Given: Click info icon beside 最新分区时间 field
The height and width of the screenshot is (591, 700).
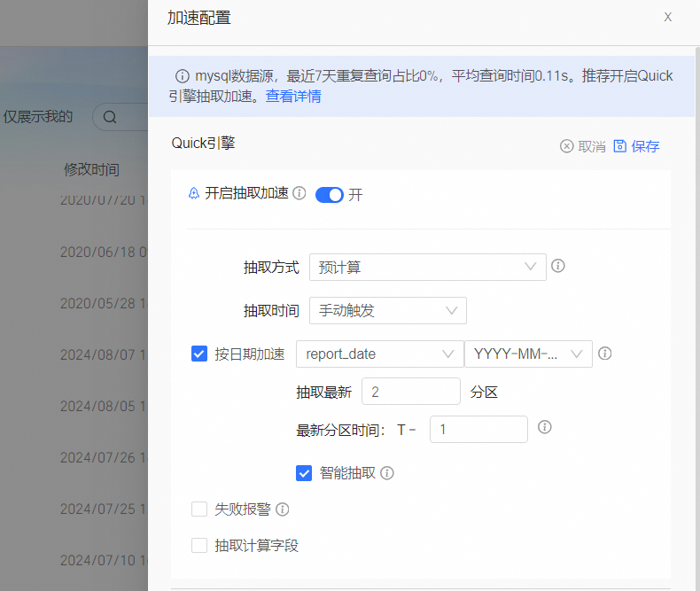Looking at the screenshot, I should tap(545, 427).
